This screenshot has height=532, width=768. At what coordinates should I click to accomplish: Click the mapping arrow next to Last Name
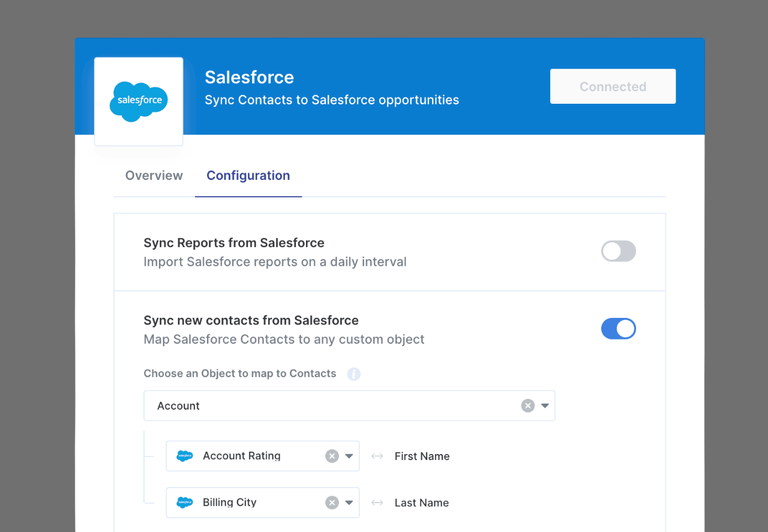tap(377, 503)
